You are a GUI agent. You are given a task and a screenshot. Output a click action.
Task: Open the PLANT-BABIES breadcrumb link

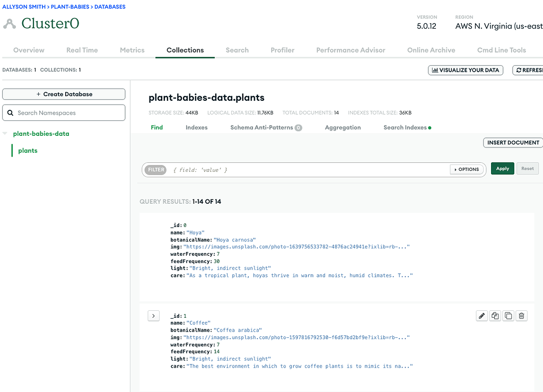coord(70,7)
